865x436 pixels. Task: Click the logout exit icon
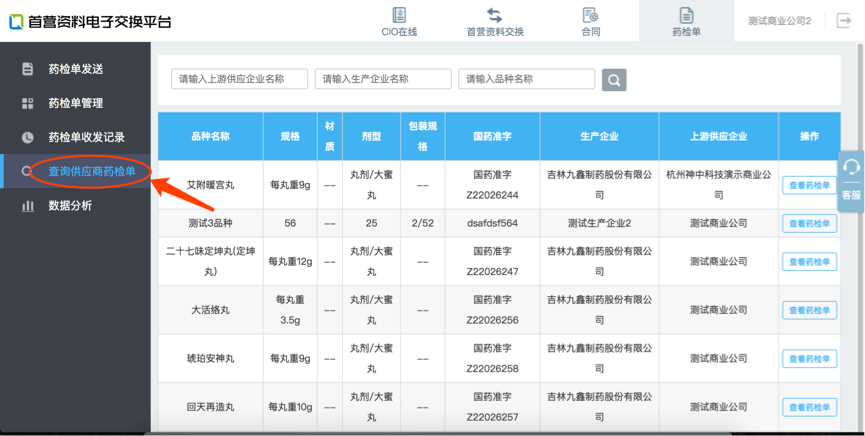(844, 21)
